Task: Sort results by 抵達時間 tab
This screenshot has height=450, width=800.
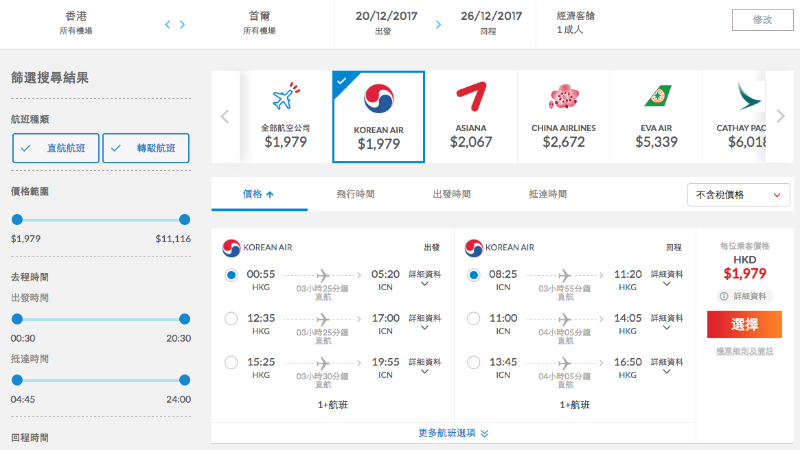Action: [x=547, y=194]
